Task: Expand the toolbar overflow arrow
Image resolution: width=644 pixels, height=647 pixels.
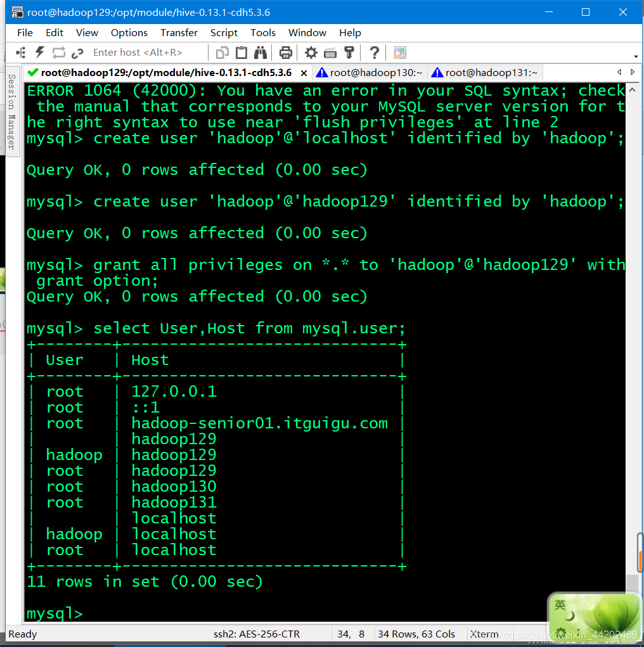Action: 636,56
